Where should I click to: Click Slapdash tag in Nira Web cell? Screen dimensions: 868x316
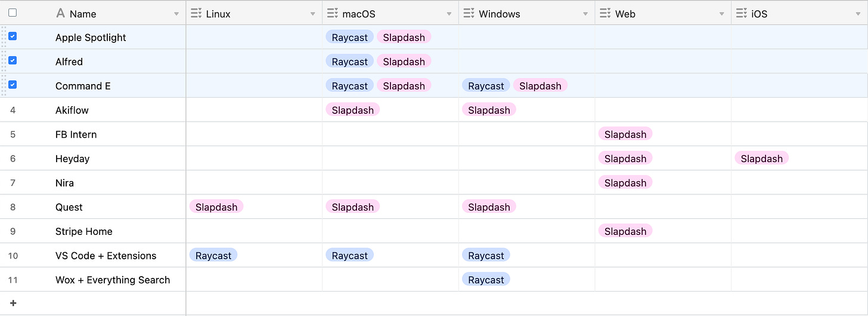[625, 183]
